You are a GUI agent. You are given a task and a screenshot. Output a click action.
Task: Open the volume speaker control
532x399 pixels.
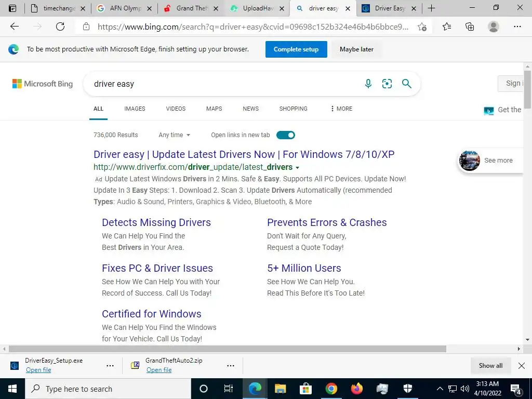[465, 389]
